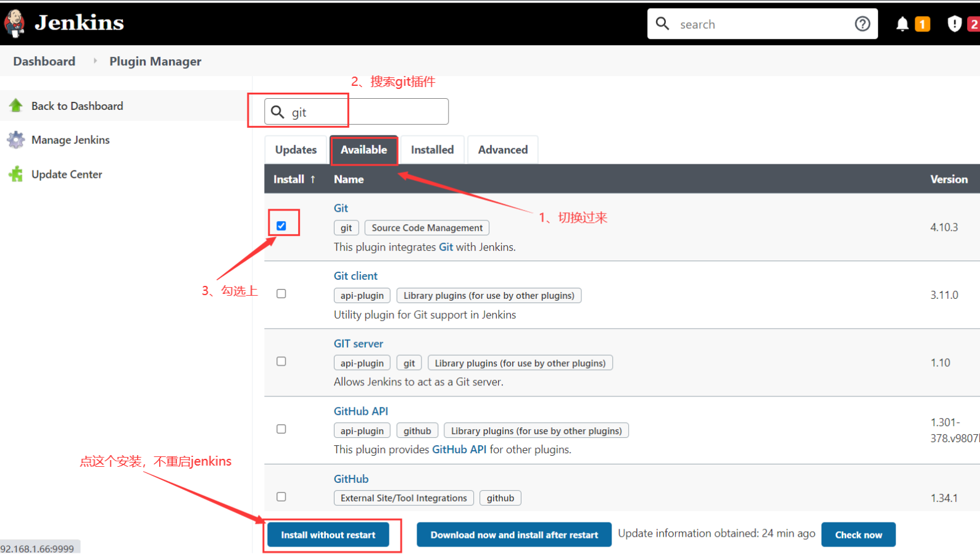Click the Git link in Git plugin description
Screen dimensions: 980x557
tap(446, 247)
